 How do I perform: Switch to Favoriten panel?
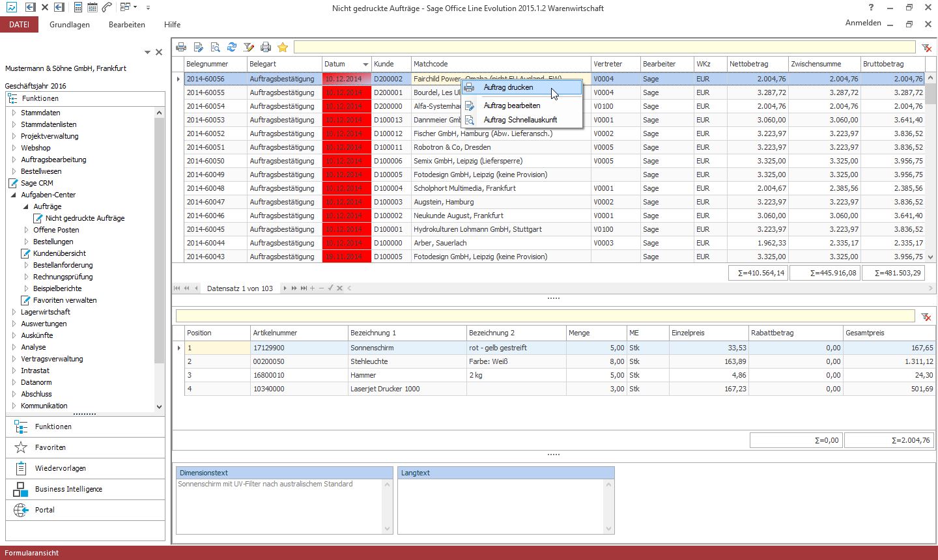(85, 447)
